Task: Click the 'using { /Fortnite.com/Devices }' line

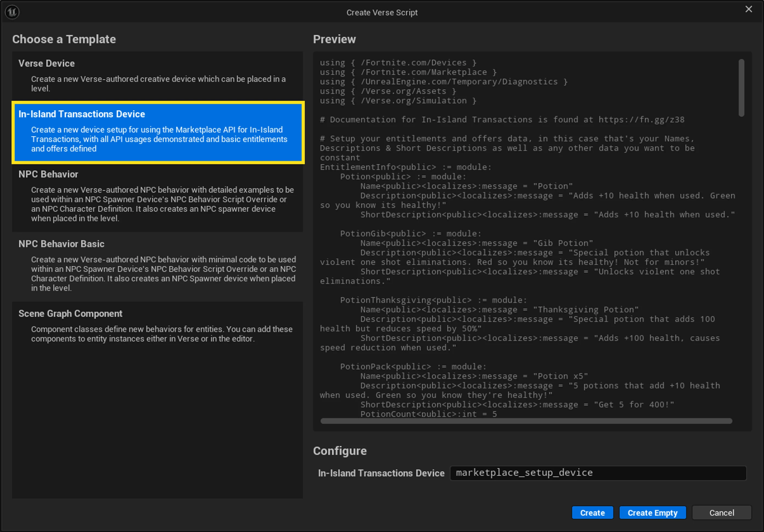Action: point(398,62)
